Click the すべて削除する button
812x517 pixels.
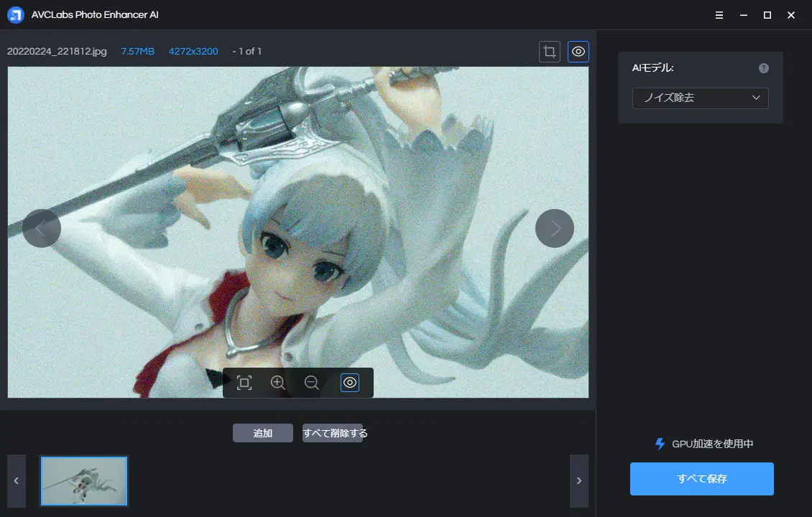click(333, 433)
